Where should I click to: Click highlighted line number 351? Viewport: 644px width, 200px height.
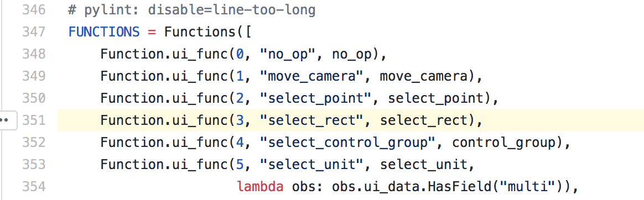34,120
